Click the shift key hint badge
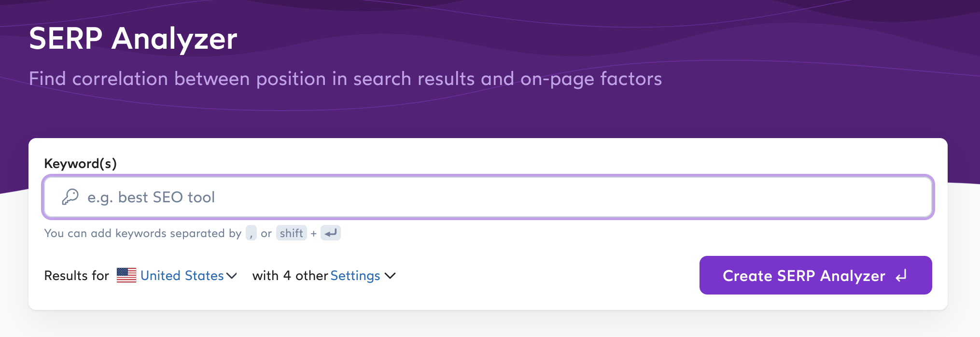 point(291,233)
